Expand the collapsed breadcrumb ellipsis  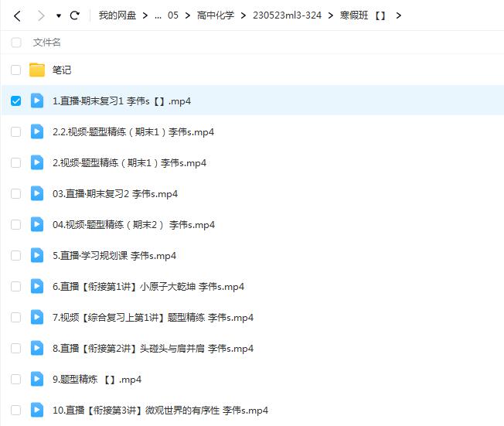pyautogui.click(x=158, y=15)
